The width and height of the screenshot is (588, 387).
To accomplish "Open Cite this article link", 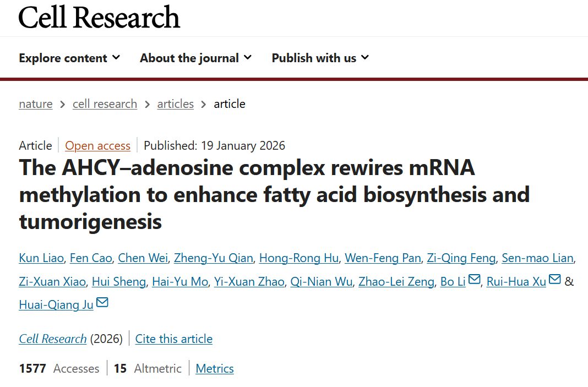I will coord(174,339).
